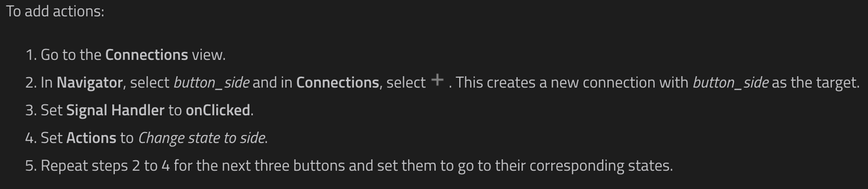Screen dimensions: 868x189
Task: Click the 'To add actions:' heading
Action: (55, 11)
